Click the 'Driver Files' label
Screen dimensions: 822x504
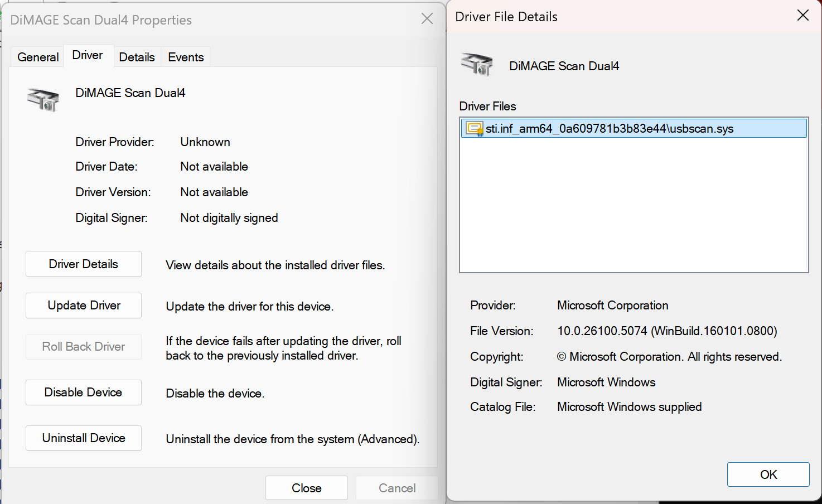click(487, 106)
